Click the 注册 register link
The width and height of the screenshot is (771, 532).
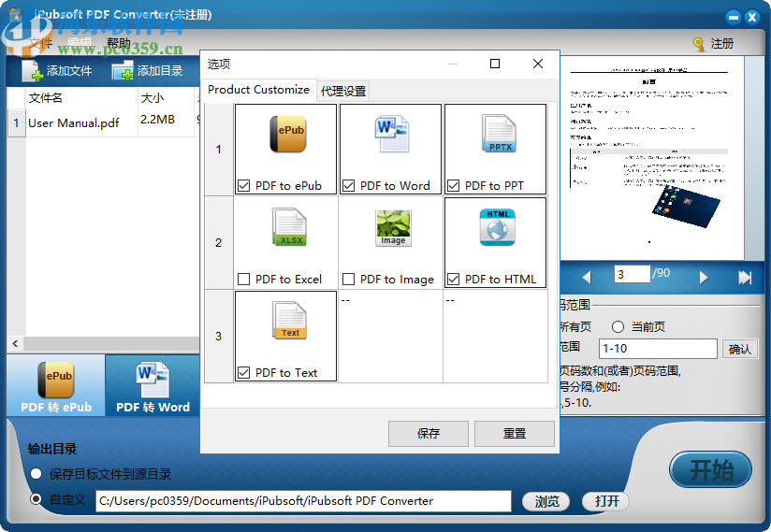[x=721, y=44]
